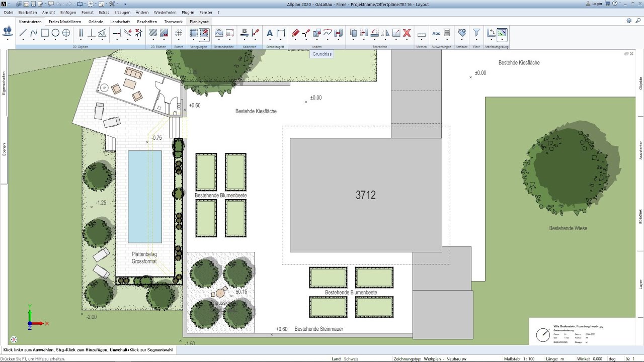Open the Plug-in menu
644x362 pixels.
pyautogui.click(x=188, y=12)
